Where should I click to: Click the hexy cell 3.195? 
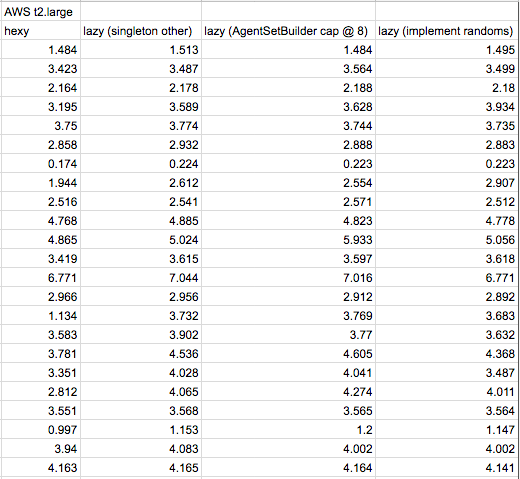41,107
